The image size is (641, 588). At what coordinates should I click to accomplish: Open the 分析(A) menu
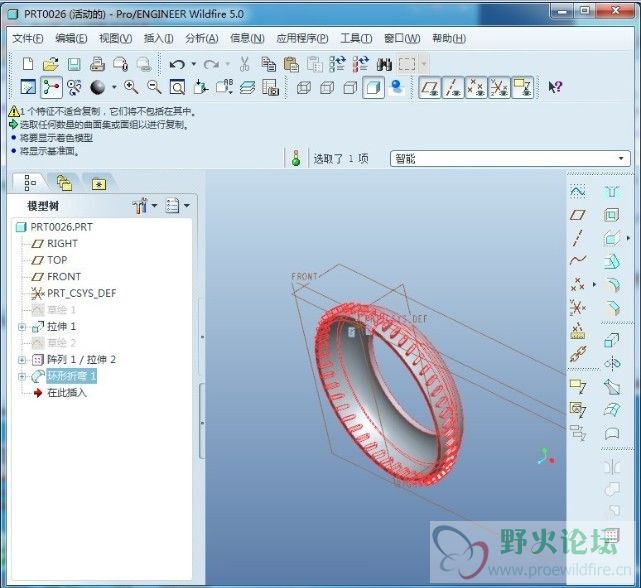(202, 38)
